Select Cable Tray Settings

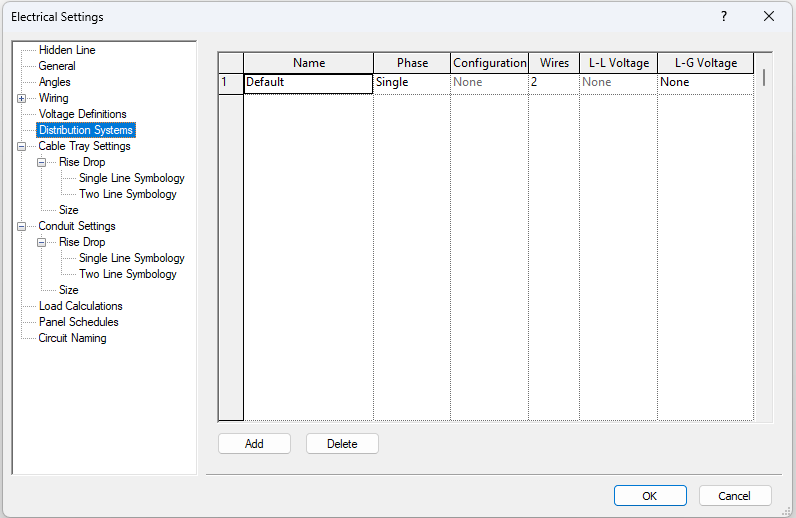(84, 146)
